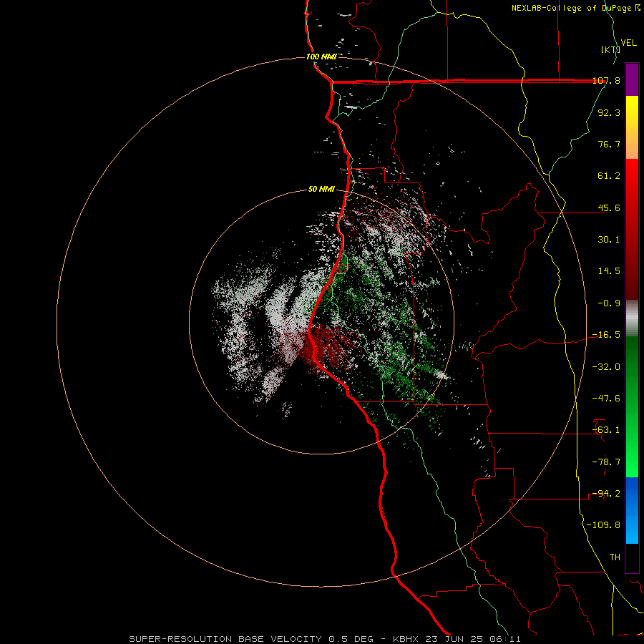Click the [KT] units label
The width and height of the screenshot is (644, 644).
click(x=611, y=49)
